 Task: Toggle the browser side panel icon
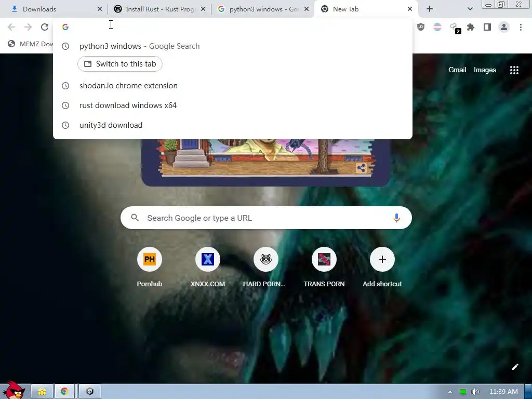(487, 27)
